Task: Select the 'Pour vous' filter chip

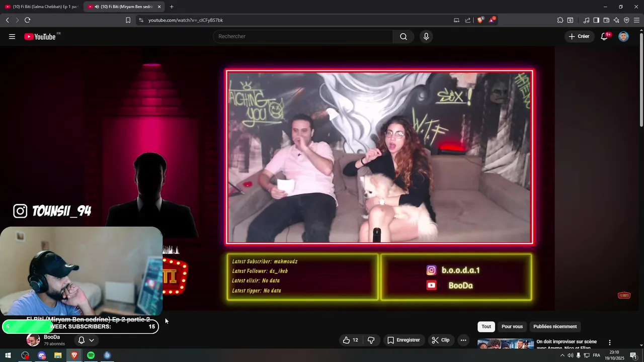Action: (x=512, y=326)
